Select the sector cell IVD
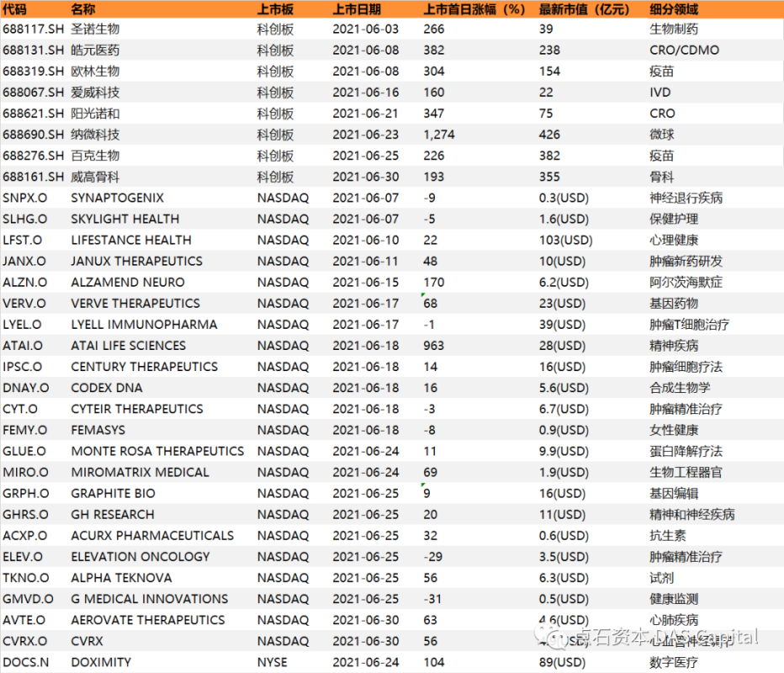784x673 pixels. tap(660, 93)
